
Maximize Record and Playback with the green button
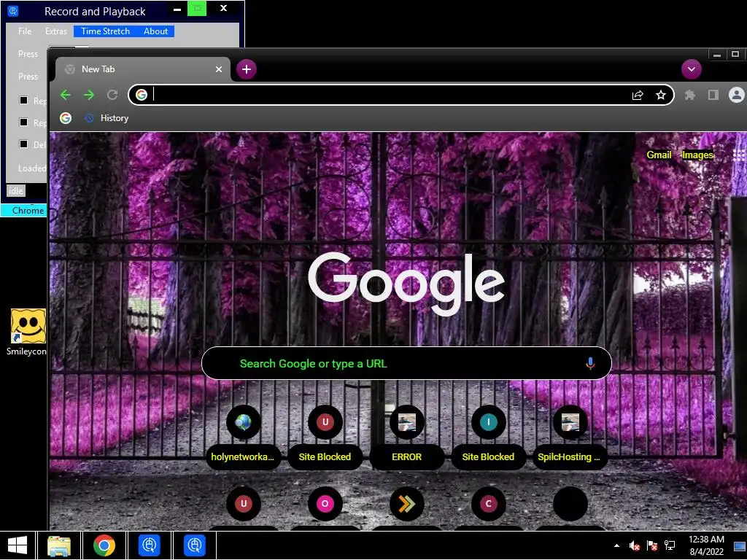pos(197,8)
